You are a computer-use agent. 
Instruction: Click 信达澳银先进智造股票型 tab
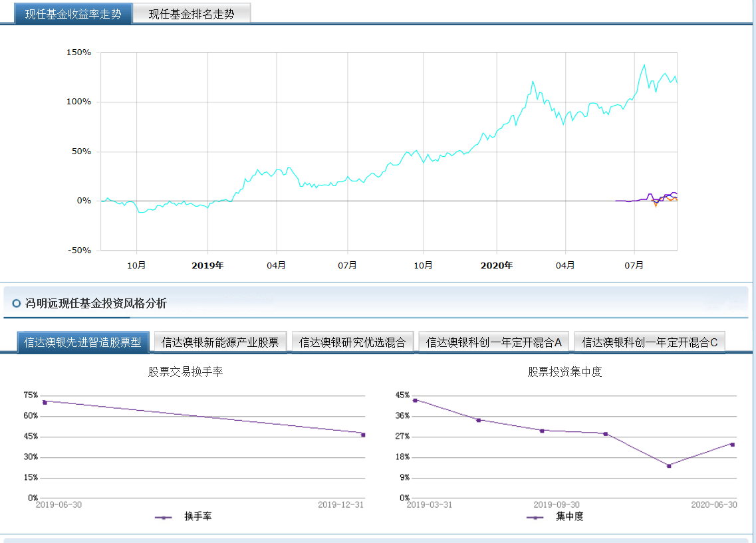coord(83,342)
